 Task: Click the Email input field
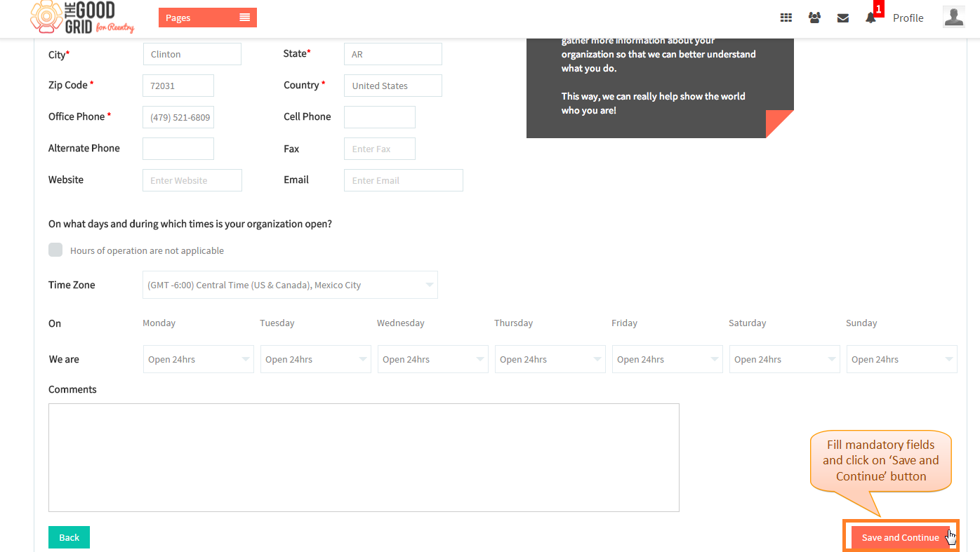[404, 180]
